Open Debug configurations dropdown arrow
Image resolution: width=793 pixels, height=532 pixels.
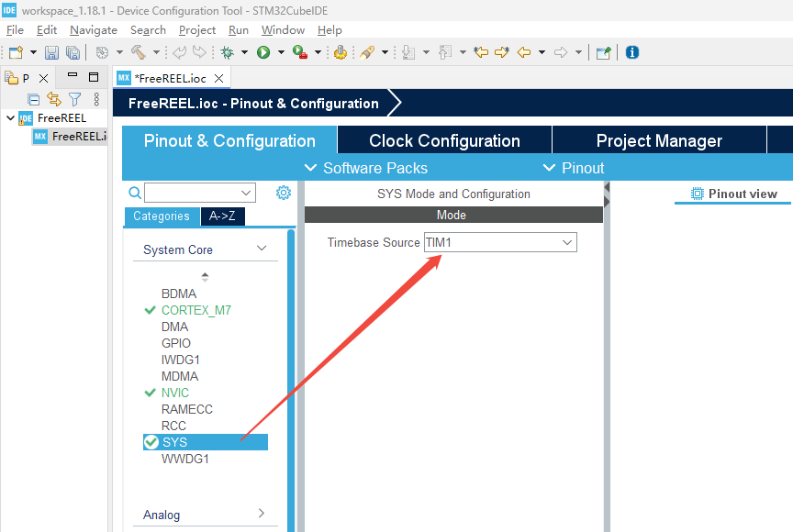244,52
